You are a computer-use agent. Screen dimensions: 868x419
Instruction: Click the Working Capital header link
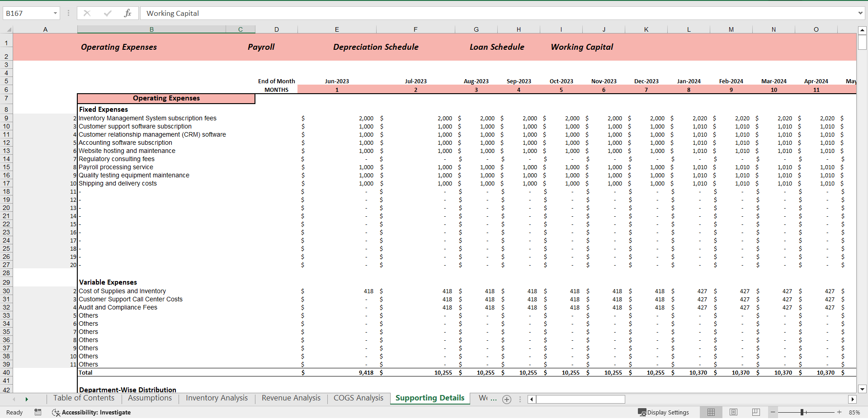click(x=581, y=47)
